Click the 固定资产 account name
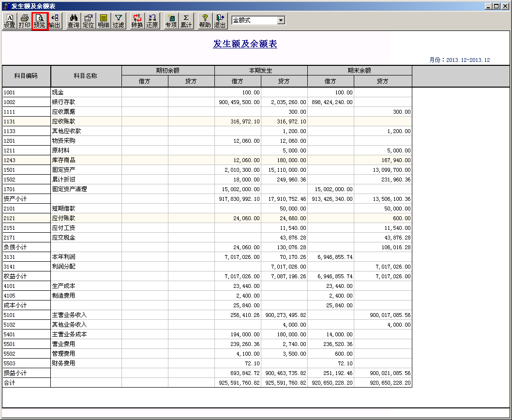This screenshot has height=420, width=512. tap(64, 170)
